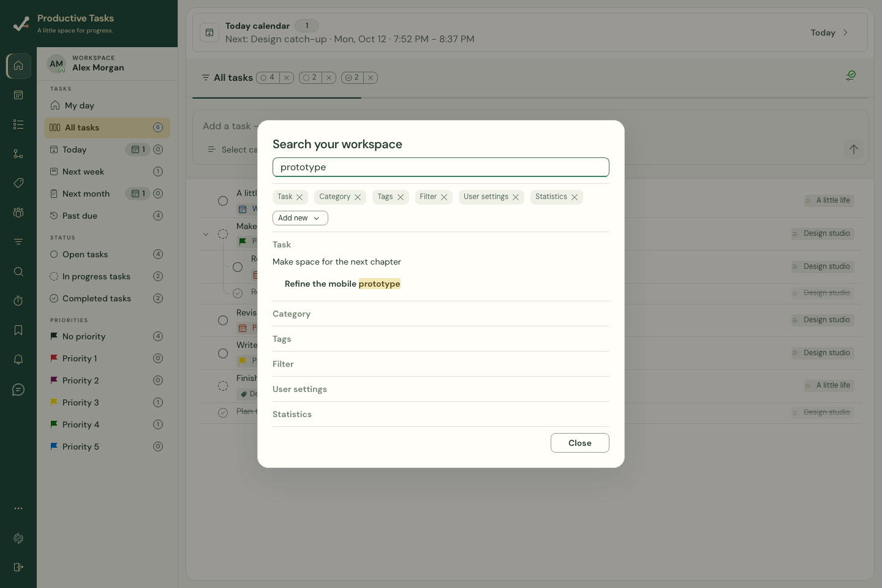Filter by Priority 1 red flag
Viewport: 882px width, 588px height.
[107, 358]
